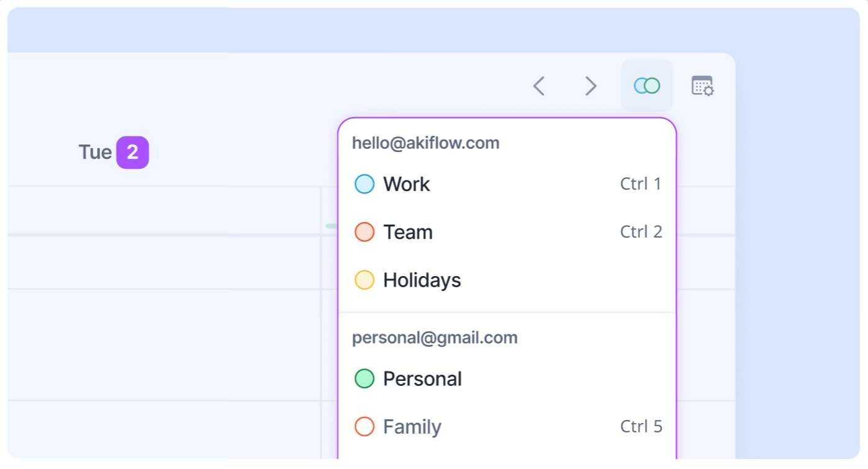The width and height of the screenshot is (868, 469).
Task: Click the hello@akiflow.com account header
Action: (x=425, y=143)
